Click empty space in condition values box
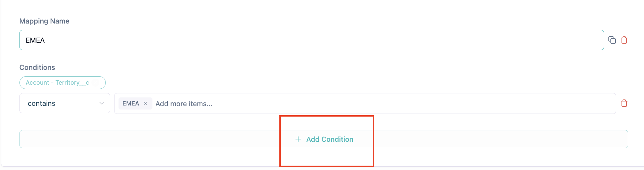The width and height of the screenshot is (644, 170). 403,103
